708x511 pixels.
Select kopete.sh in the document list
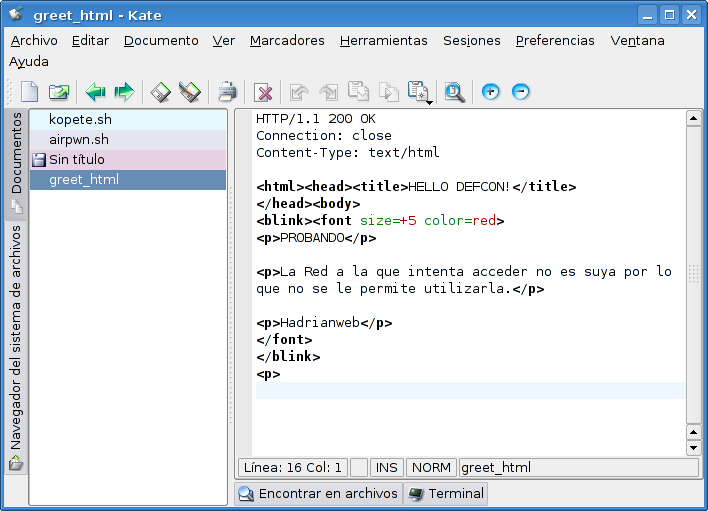pos(128,120)
